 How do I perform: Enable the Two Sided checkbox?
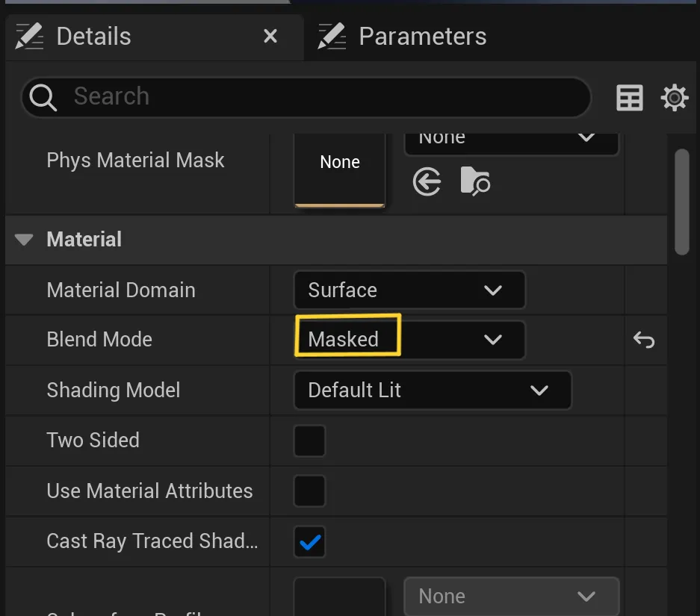pos(309,441)
